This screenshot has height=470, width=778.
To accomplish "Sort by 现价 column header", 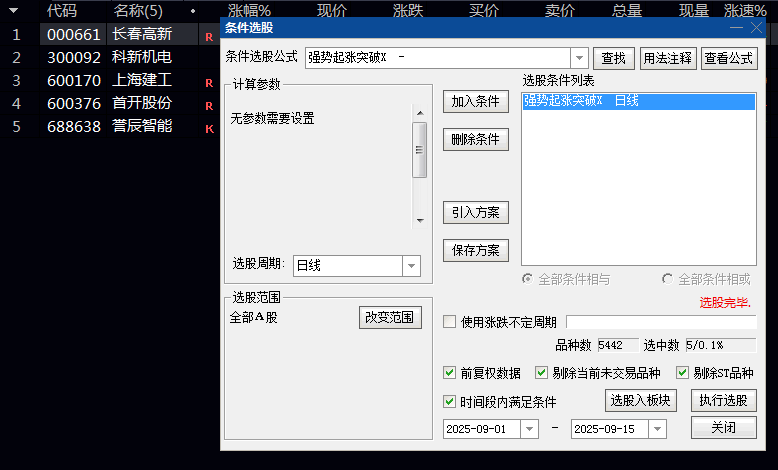I will click(x=331, y=10).
